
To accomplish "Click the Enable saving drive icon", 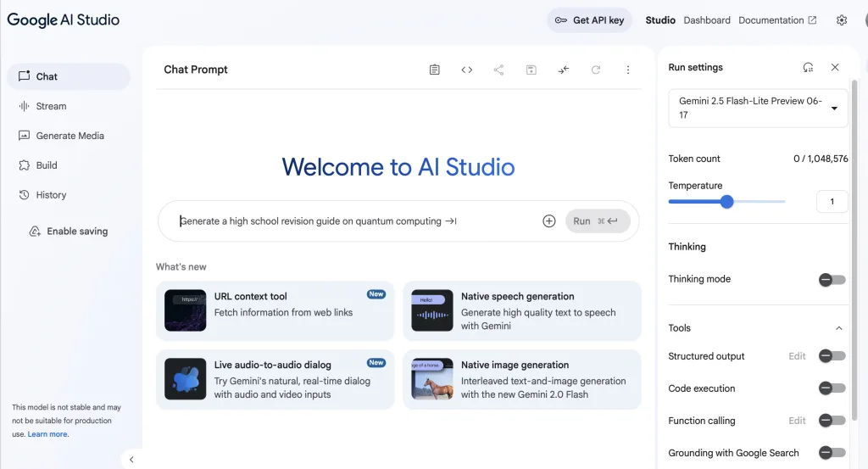I will pyautogui.click(x=35, y=232).
